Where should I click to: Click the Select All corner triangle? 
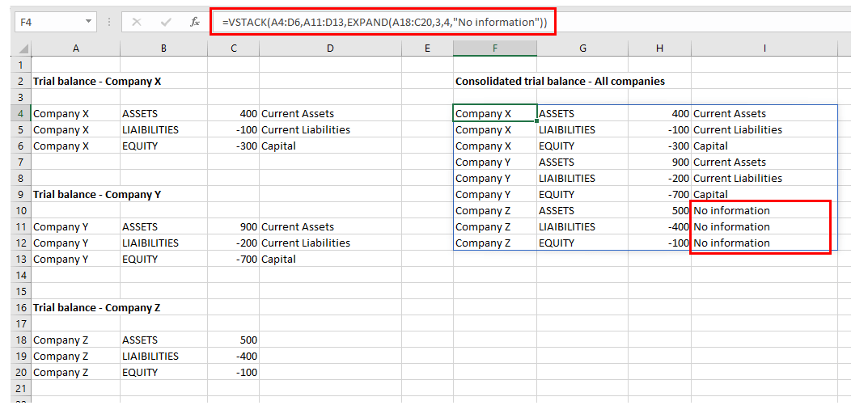click(22, 48)
